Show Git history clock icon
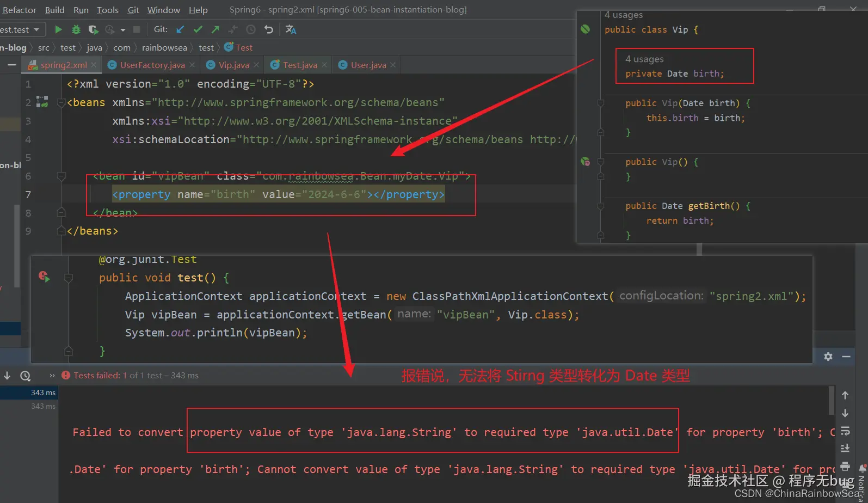Screen dimensions: 868x503 251,29
